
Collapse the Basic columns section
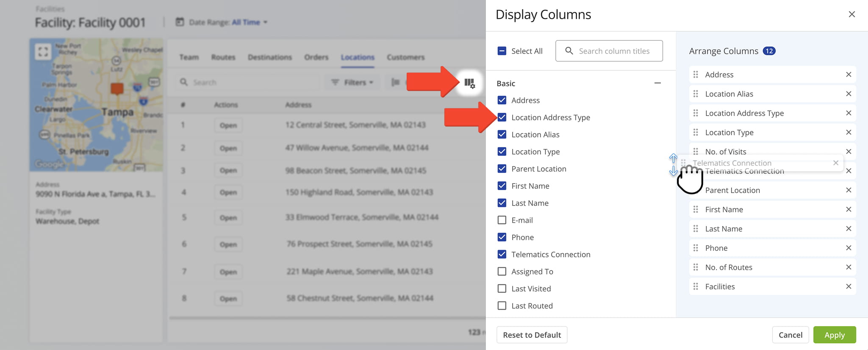click(x=657, y=83)
